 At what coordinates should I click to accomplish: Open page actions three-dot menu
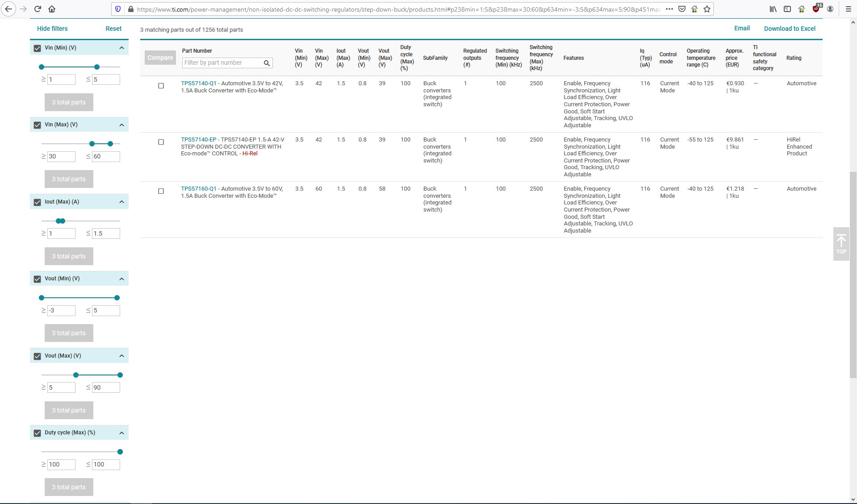[669, 9]
